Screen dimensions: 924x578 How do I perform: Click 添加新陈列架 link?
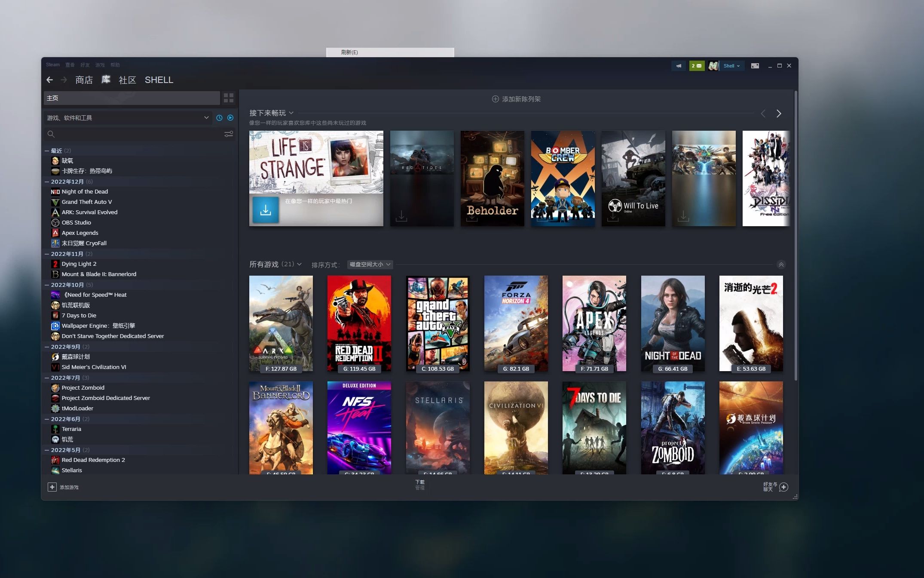(x=521, y=99)
